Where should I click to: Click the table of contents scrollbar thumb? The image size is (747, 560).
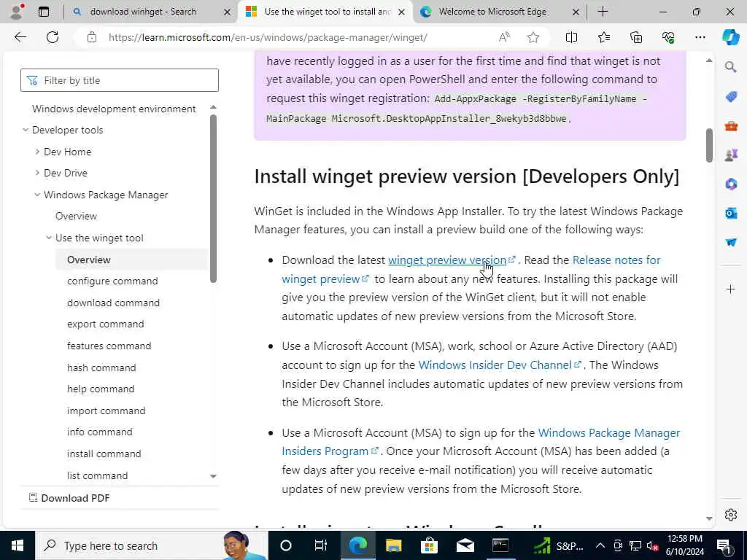coord(213,198)
